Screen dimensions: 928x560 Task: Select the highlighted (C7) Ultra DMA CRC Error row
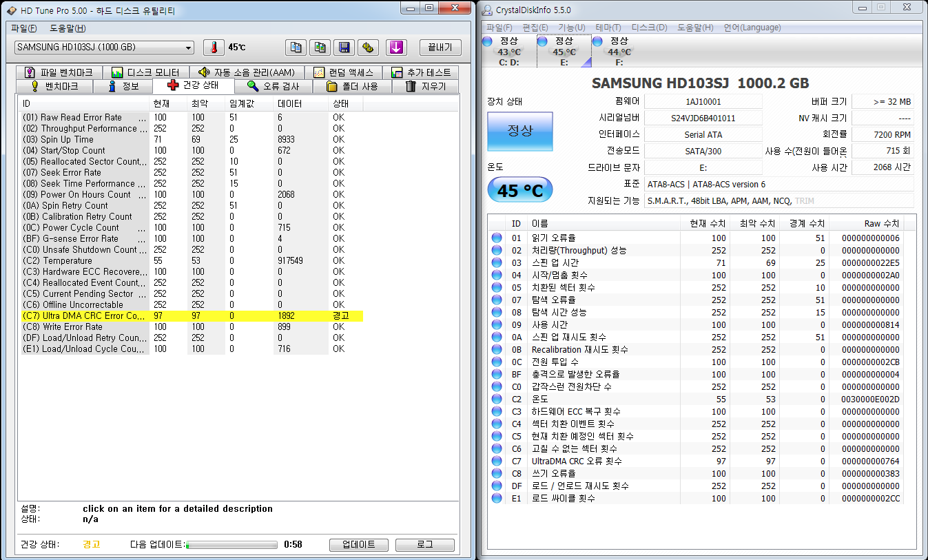[x=192, y=316]
